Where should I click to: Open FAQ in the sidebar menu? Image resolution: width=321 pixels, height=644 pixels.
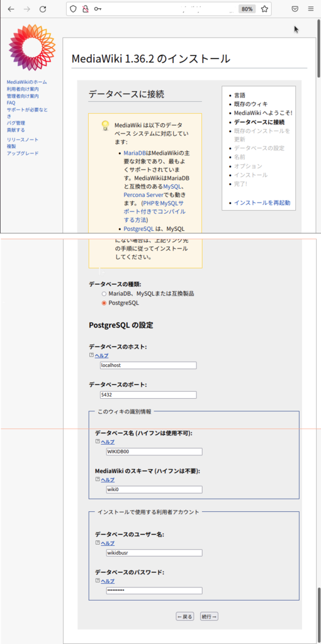(x=11, y=103)
